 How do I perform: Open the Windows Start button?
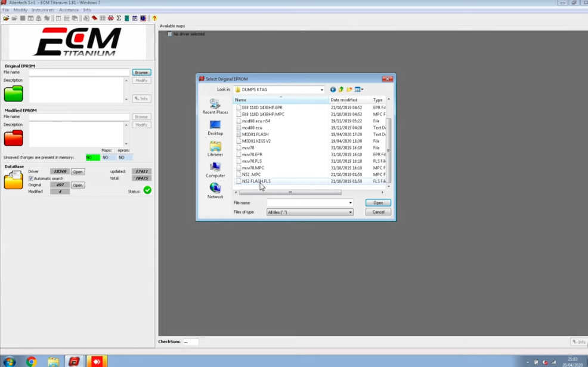[9, 362]
